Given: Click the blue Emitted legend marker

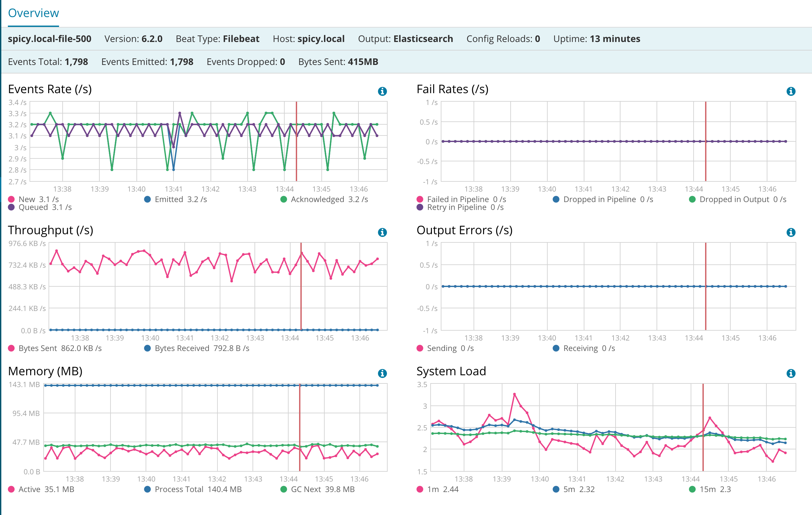Looking at the screenshot, I should tap(147, 199).
